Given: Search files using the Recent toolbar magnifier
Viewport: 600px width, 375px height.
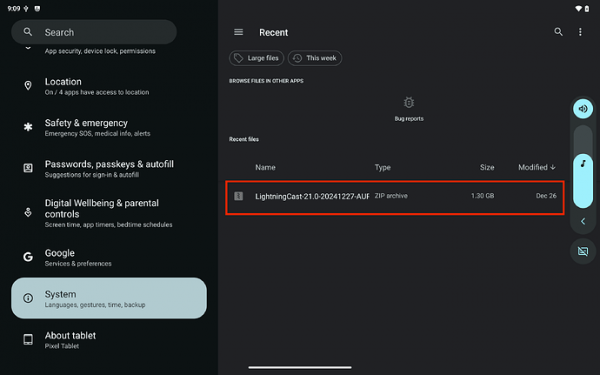Looking at the screenshot, I should coord(558,32).
